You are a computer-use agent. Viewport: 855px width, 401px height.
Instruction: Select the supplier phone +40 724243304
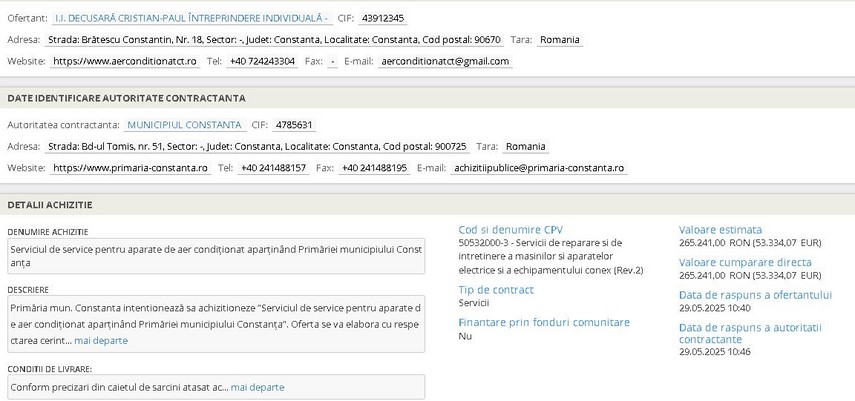coord(262,61)
